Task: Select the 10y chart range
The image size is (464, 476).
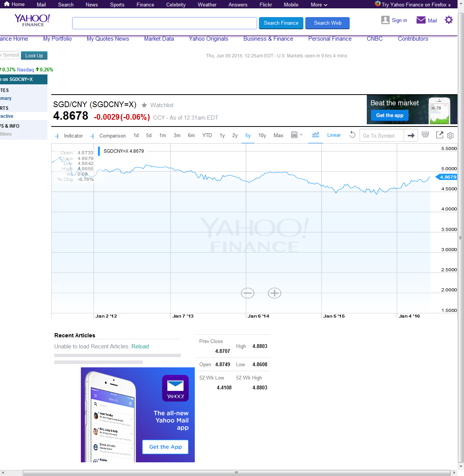Action: 262,136
